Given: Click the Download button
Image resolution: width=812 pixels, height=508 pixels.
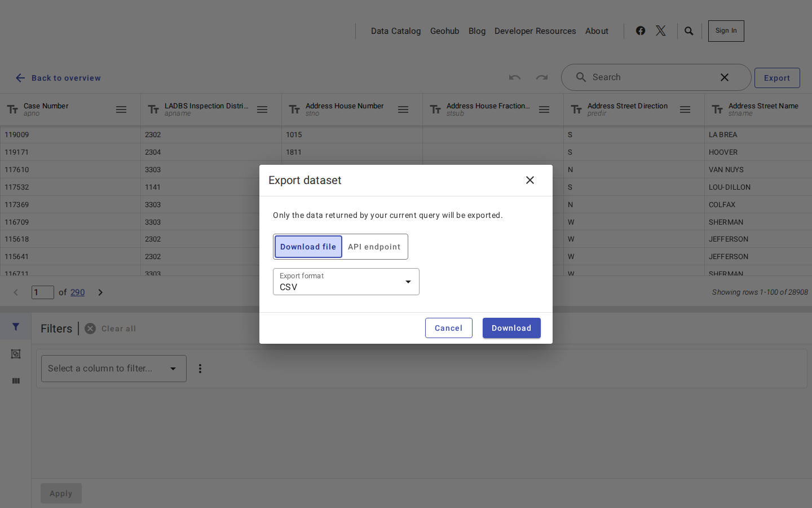Looking at the screenshot, I should click(x=511, y=328).
